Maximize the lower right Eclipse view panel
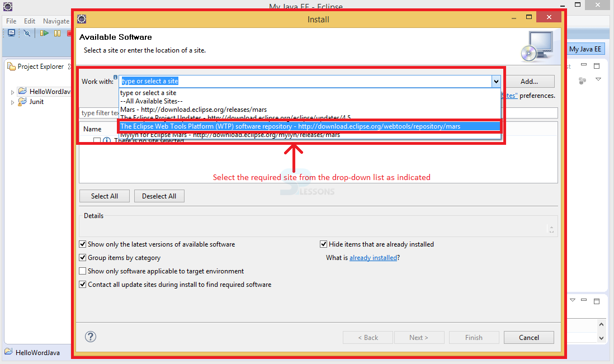Image resolution: width=614 pixels, height=364 pixels. [x=597, y=301]
